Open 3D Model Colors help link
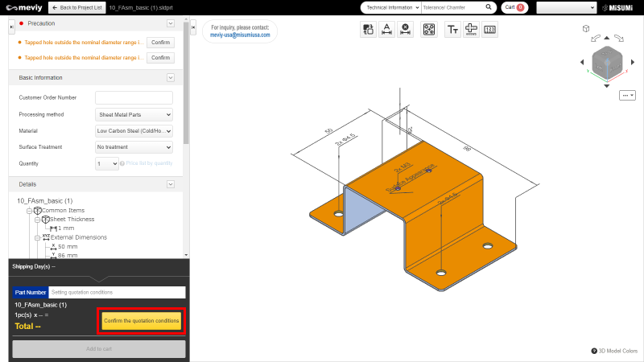644x362 pixels. 617,351
